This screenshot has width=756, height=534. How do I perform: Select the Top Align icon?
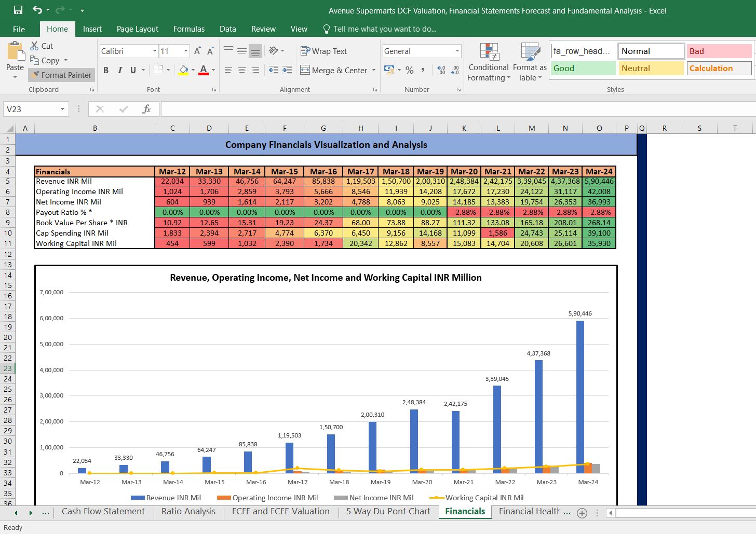tap(228, 50)
